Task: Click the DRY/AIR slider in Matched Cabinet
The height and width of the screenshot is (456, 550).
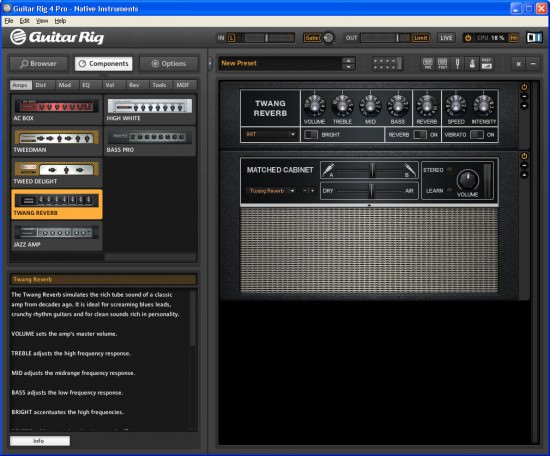Action: pyautogui.click(x=369, y=191)
